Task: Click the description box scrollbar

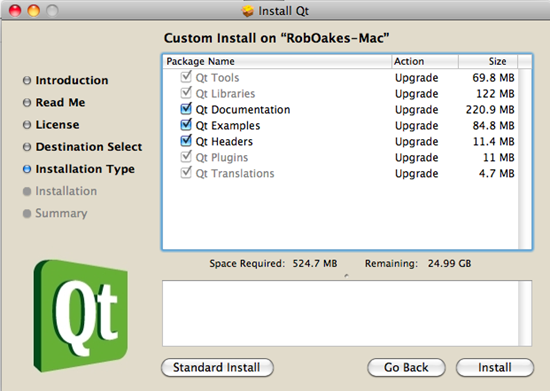Action: coord(525,313)
